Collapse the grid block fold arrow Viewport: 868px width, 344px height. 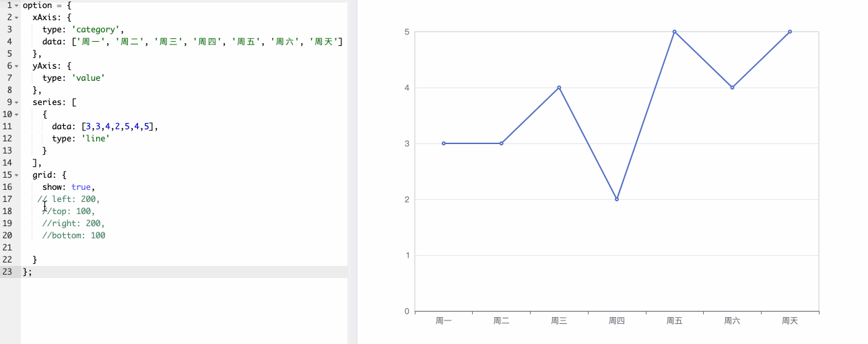click(17, 175)
